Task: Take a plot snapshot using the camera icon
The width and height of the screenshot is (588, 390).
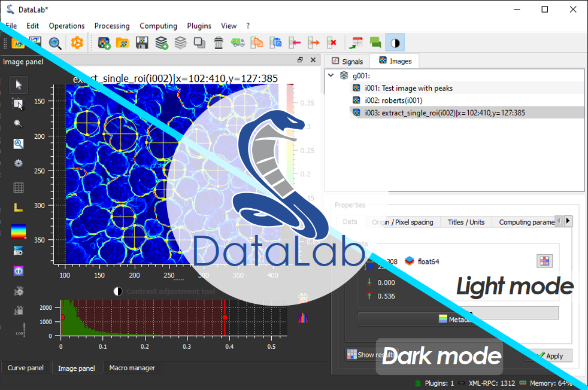Action: (x=19, y=251)
